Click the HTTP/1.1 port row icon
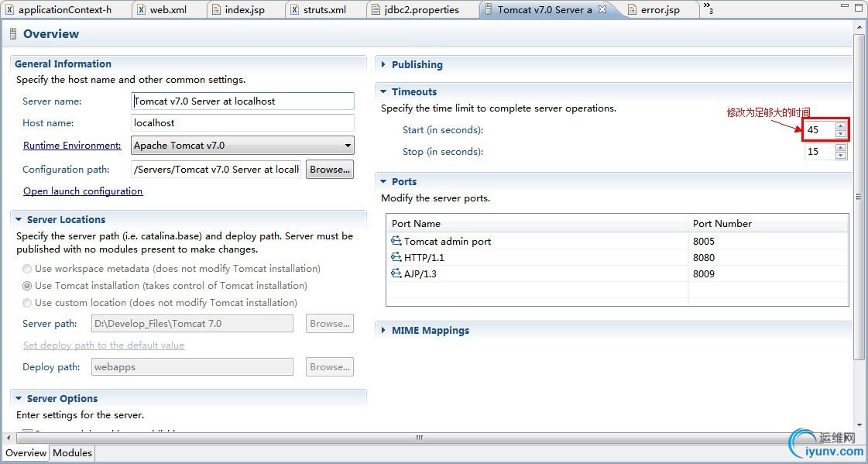Screen dimensions: 868x464 [396, 257]
